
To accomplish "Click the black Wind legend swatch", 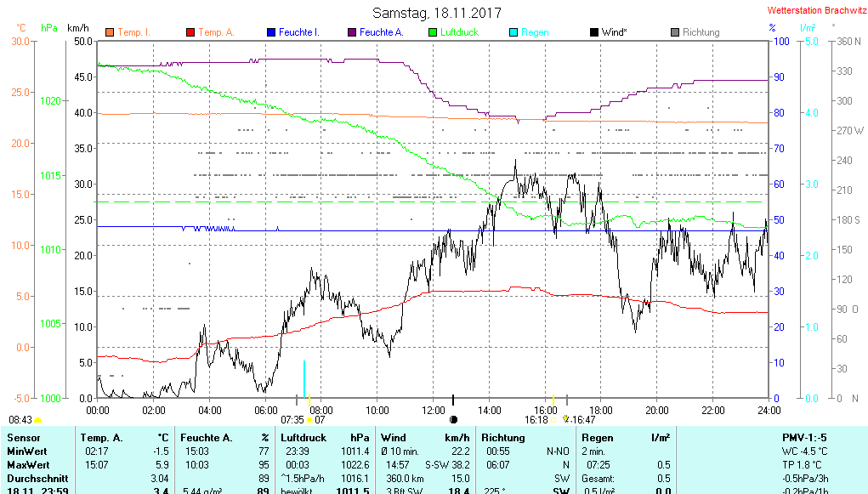I will pyautogui.click(x=594, y=32).
